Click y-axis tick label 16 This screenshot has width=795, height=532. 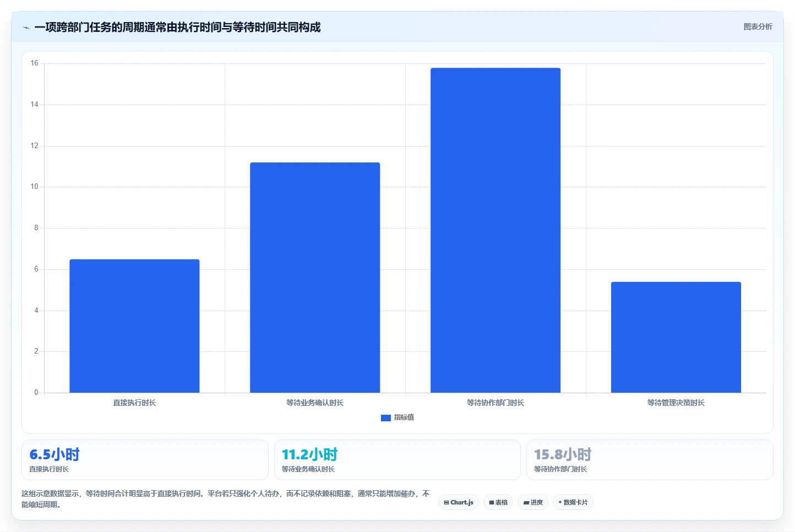coord(34,63)
